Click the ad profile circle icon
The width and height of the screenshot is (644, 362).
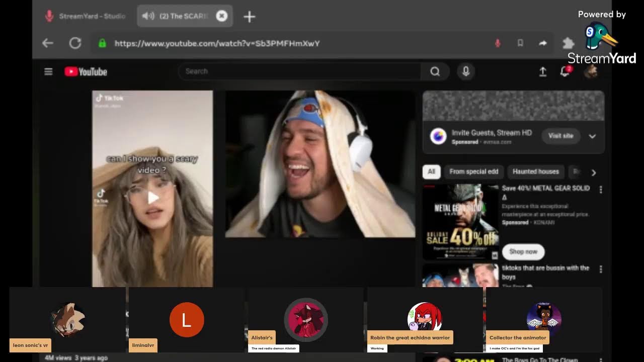(x=438, y=136)
